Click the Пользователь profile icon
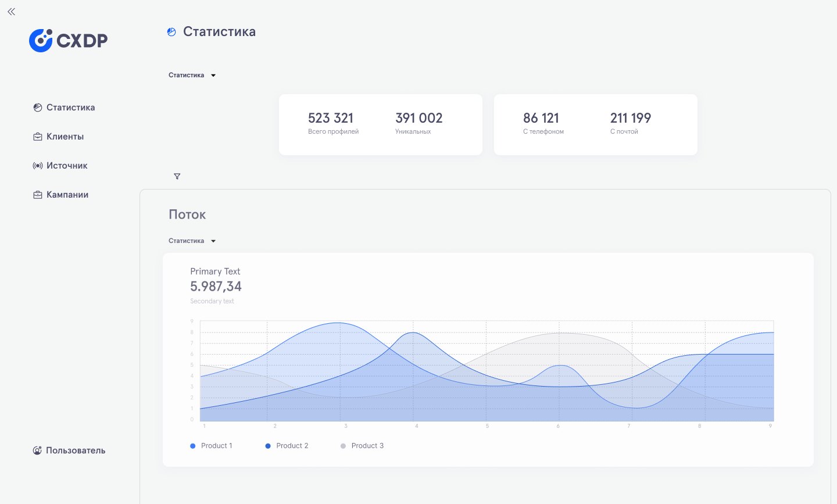837x504 pixels. coord(37,451)
